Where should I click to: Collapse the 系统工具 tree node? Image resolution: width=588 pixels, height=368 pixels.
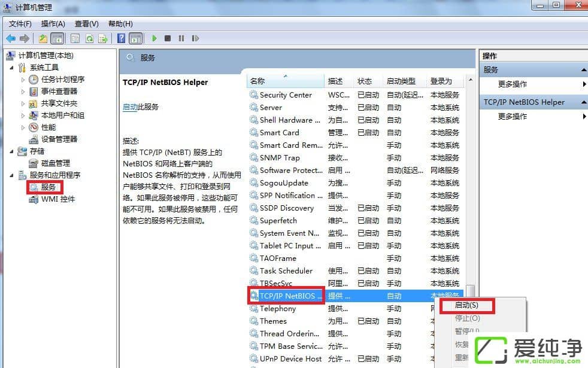11,68
